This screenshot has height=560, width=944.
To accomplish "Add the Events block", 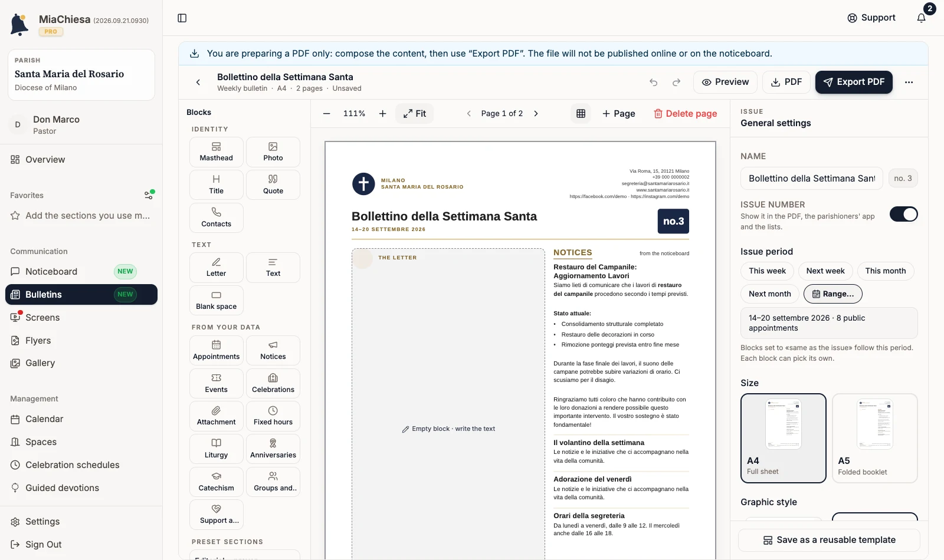I will [217, 384].
